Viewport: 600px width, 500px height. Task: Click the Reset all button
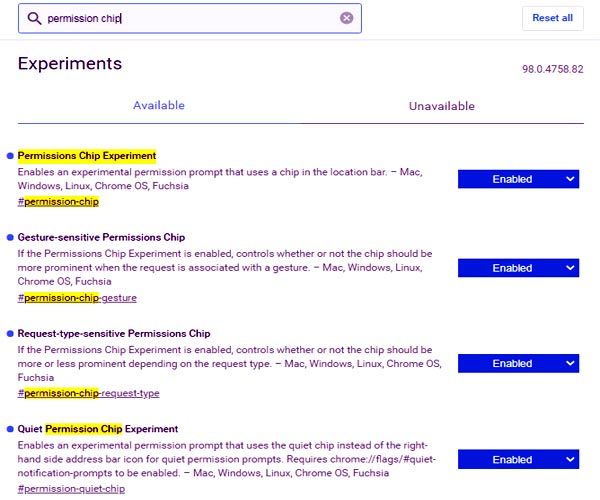click(x=553, y=18)
